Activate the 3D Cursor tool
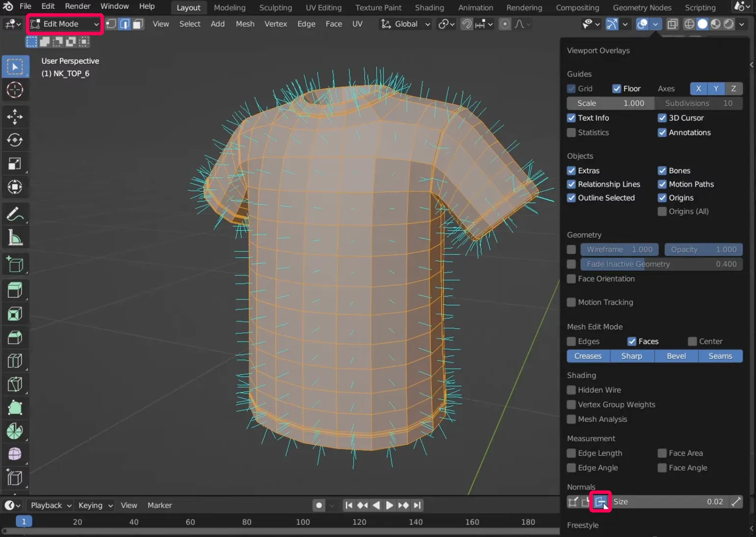The image size is (756, 537). tap(15, 90)
